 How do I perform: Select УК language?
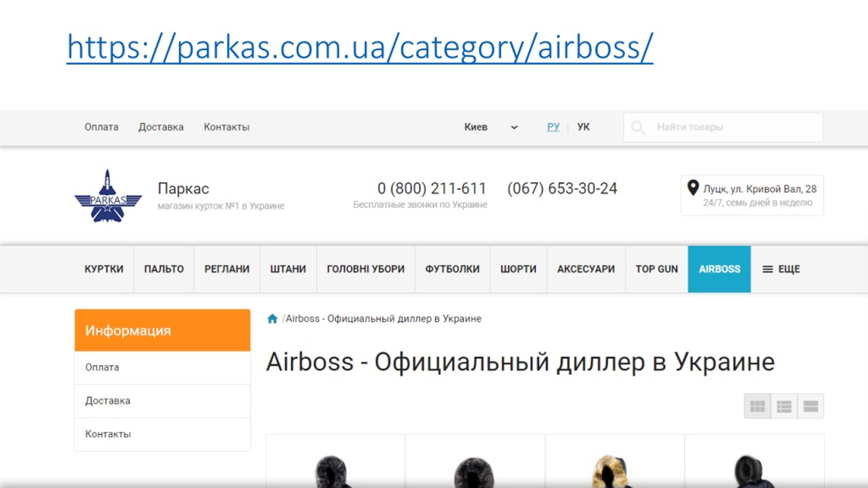click(x=583, y=127)
